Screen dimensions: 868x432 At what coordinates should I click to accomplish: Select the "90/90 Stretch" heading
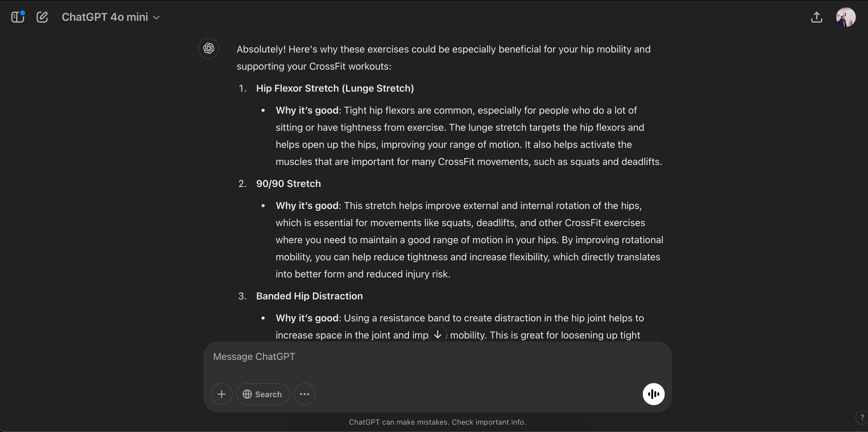pos(288,184)
